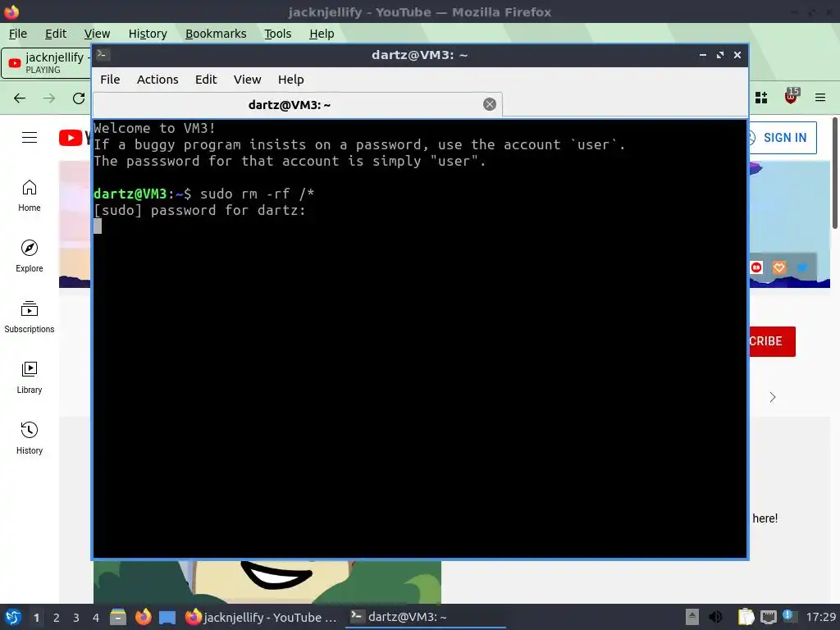
Task: Click the YouTube logo
Action: 75,138
